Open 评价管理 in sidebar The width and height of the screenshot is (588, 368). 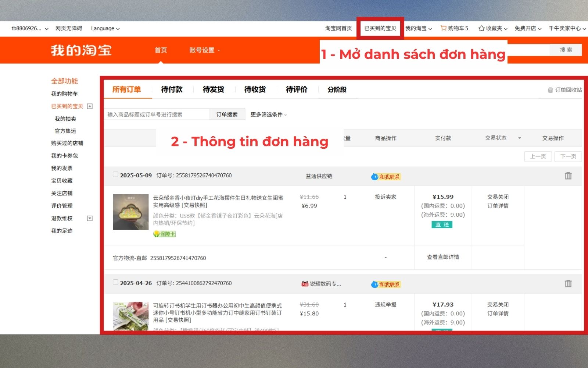tap(62, 206)
